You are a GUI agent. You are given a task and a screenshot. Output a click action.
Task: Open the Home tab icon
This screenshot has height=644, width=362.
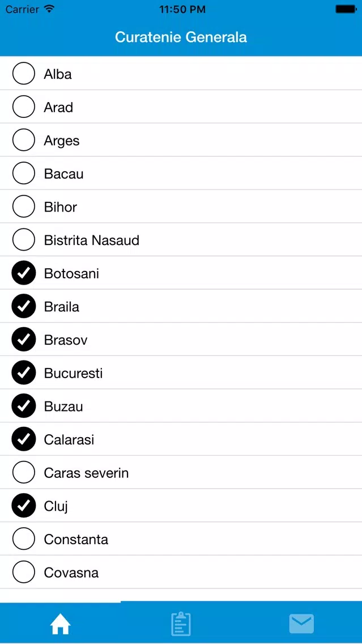coord(60,625)
